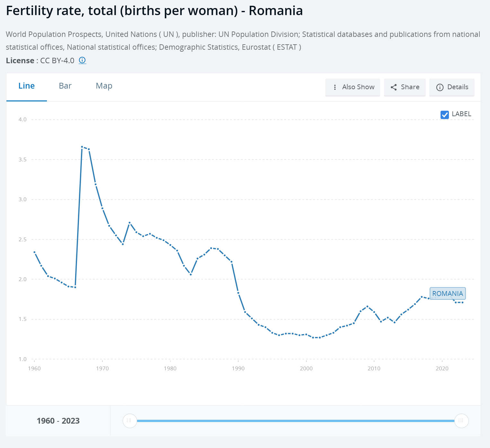Click the right year range slider handle

point(461,421)
